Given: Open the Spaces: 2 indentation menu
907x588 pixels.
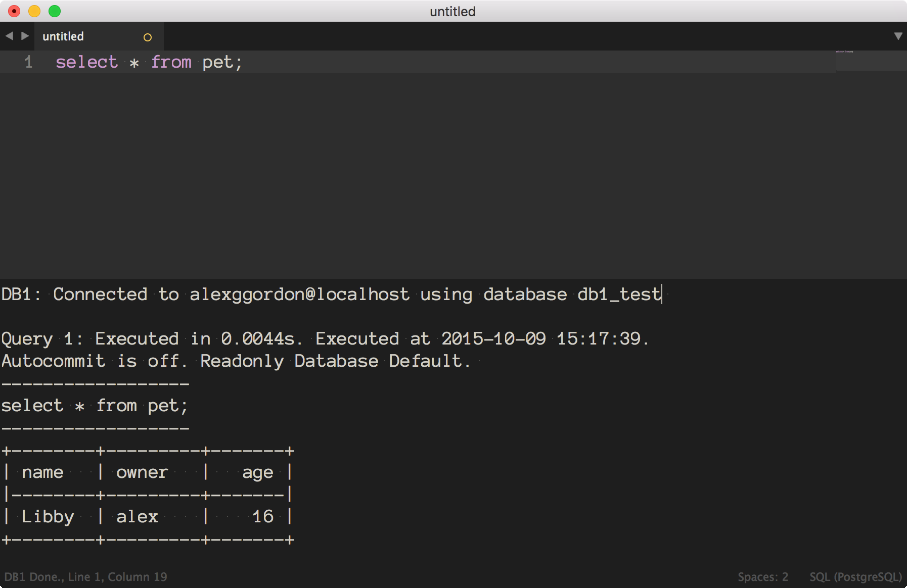Looking at the screenshot, I should click(x=762, y=577).
